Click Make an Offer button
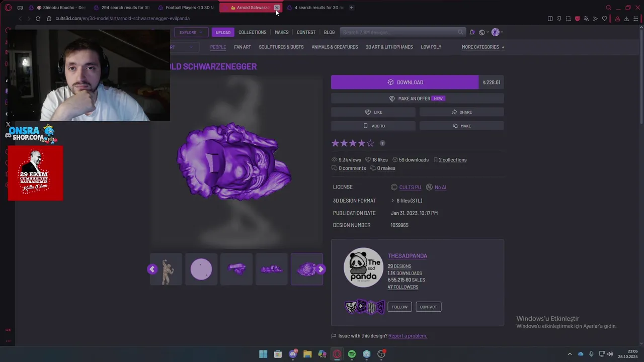This screenshot has height=362, width=644. (x=417, y=99)
